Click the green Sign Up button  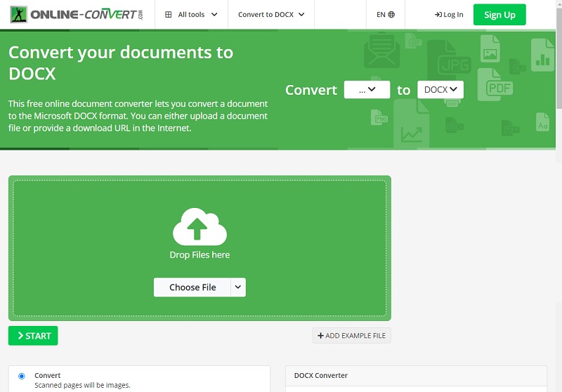pos(499,15)
